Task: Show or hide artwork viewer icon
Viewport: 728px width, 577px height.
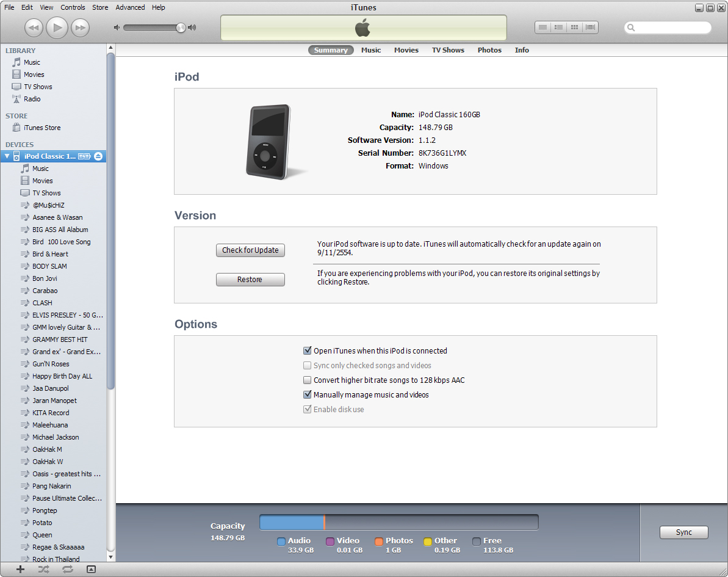Action: pyautogui.click(x=91, y=569)
